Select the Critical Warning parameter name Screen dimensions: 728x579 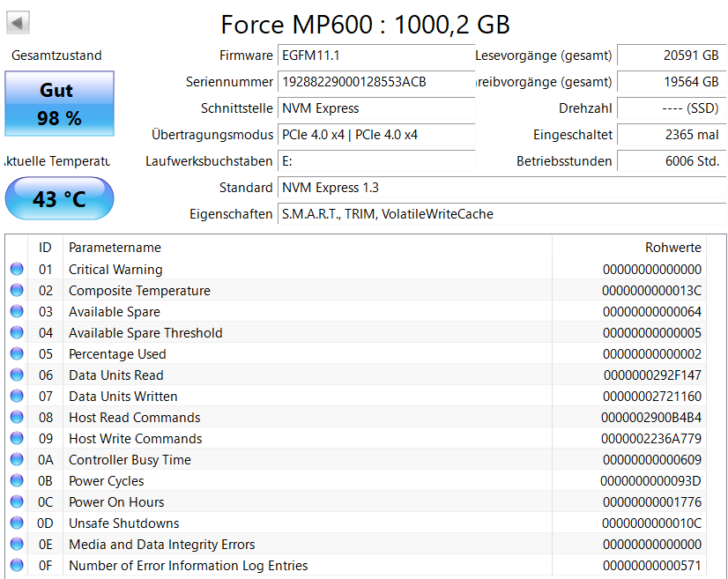click(x=115, y=270)
